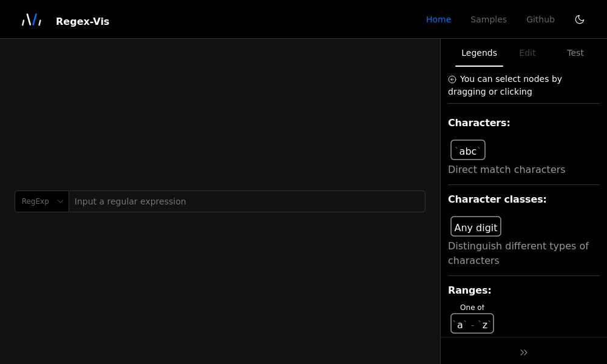Click the One of range legend example
607x364 pixels.
(472, 317)
